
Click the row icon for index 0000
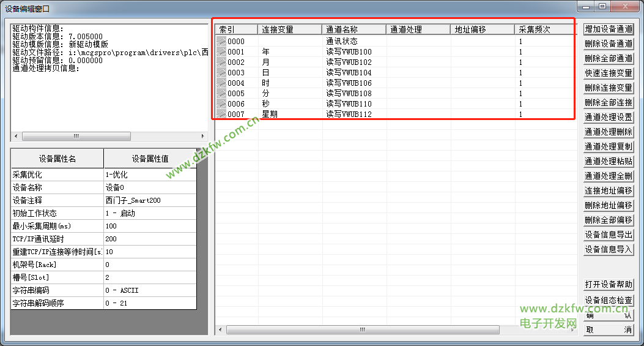221,42
